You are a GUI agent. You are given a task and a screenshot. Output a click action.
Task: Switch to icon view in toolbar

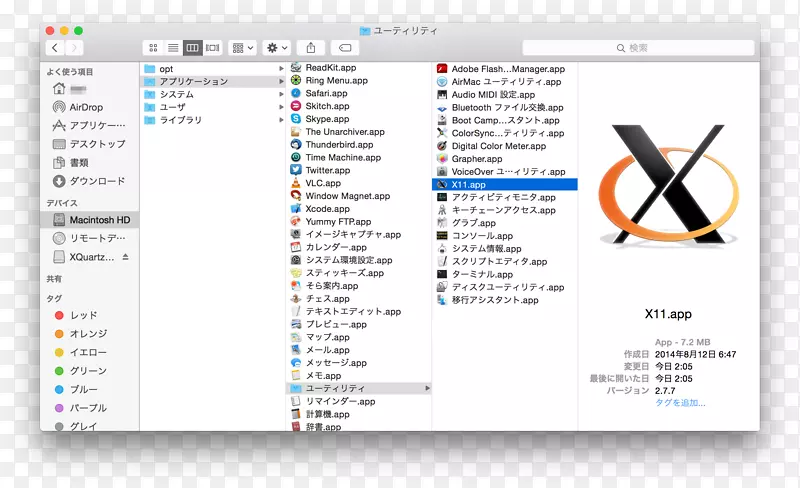click(153, 47)
